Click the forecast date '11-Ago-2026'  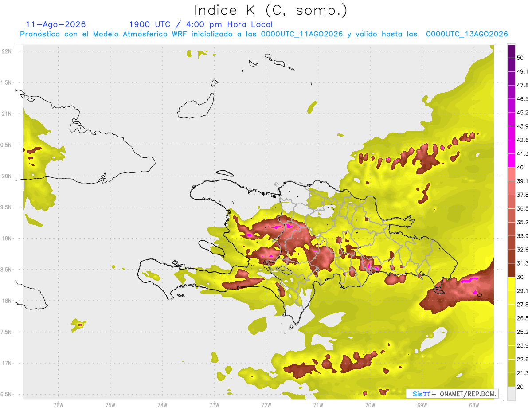click(56, 24)
